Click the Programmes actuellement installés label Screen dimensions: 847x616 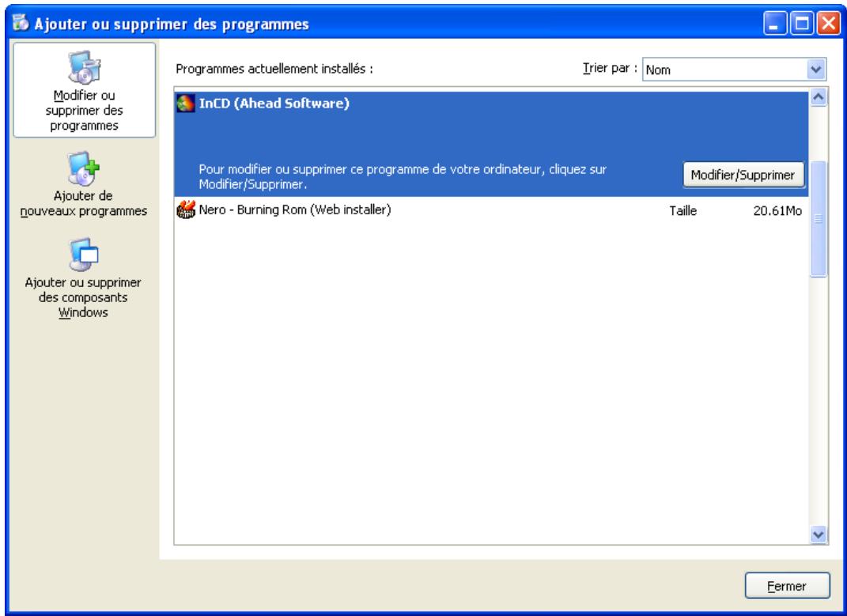tap(274, 69)
